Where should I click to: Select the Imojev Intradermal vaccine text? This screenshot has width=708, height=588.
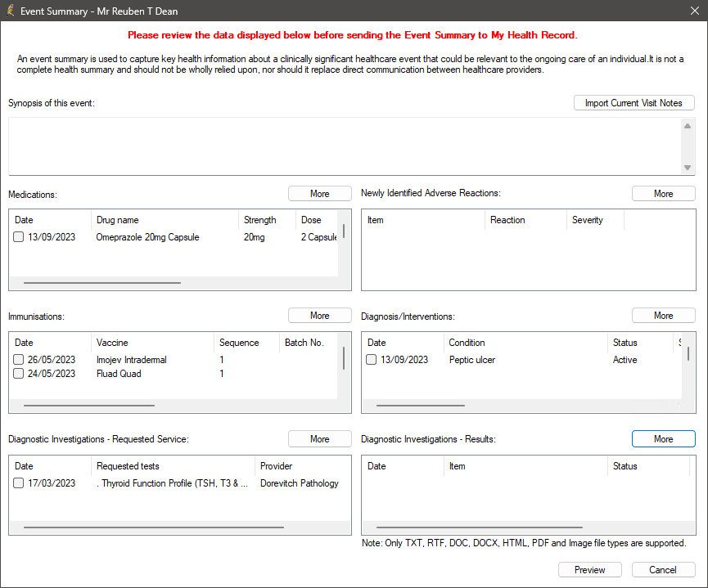pyautogui.click(x=132, y=360)
